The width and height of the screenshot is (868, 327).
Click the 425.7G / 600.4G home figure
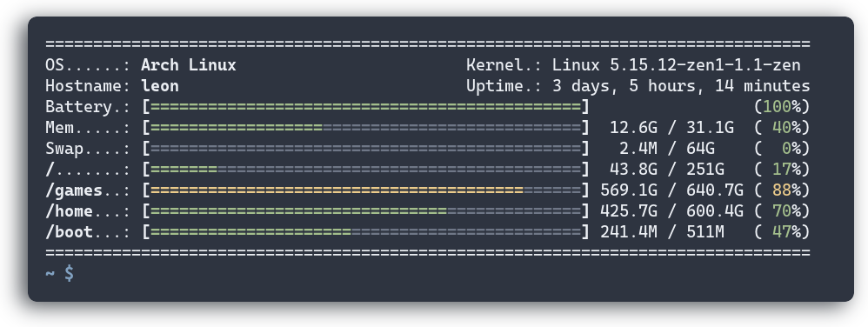tap(671, 210)
